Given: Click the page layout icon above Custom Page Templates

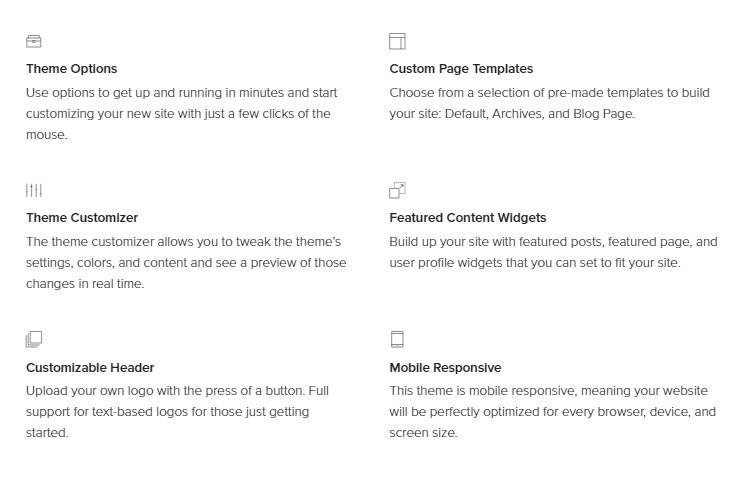Looking at the screenshot, I should (397, 41).
